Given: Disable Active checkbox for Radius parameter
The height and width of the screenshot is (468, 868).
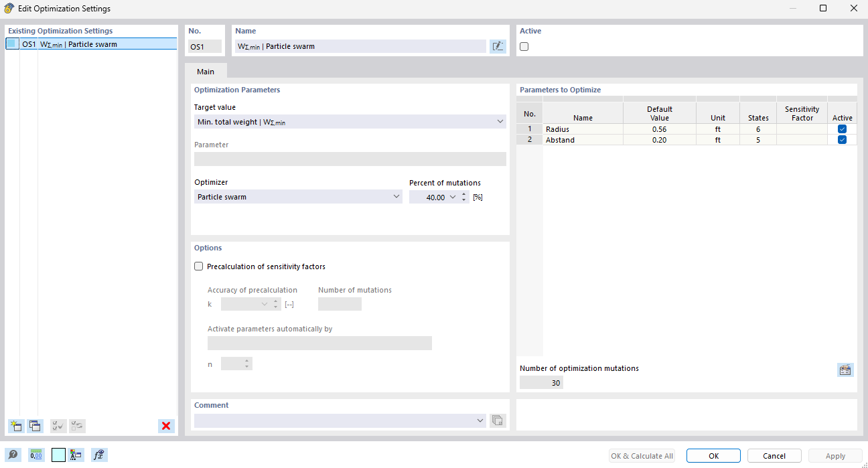Looking at the screenshot, I should [842, 129].
